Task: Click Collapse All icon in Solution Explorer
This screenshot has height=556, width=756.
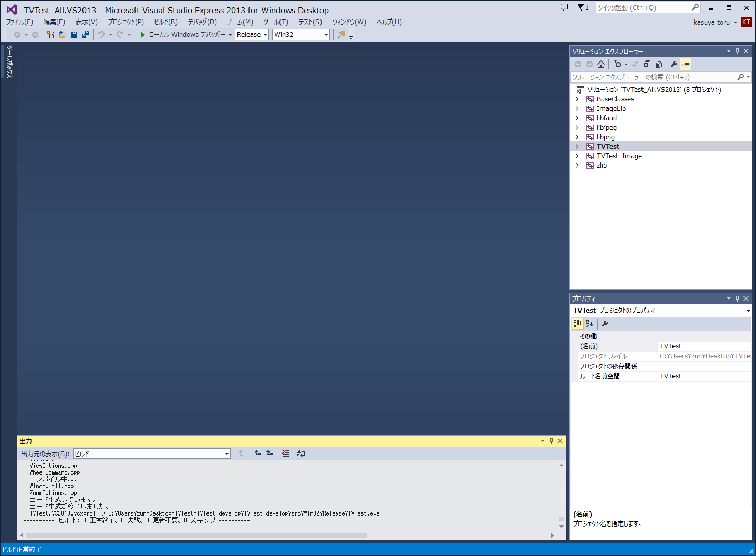Action: tap(647, 64)
